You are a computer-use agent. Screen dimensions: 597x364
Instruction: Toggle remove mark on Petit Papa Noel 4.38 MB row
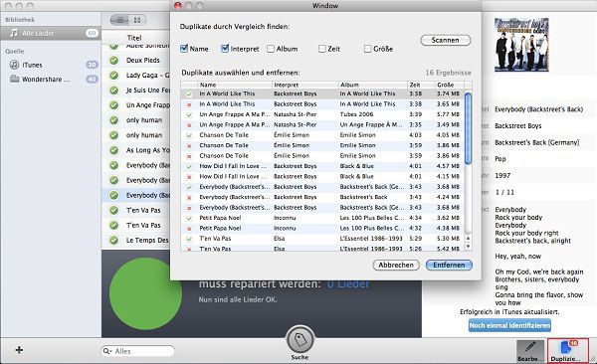point(189,229)
